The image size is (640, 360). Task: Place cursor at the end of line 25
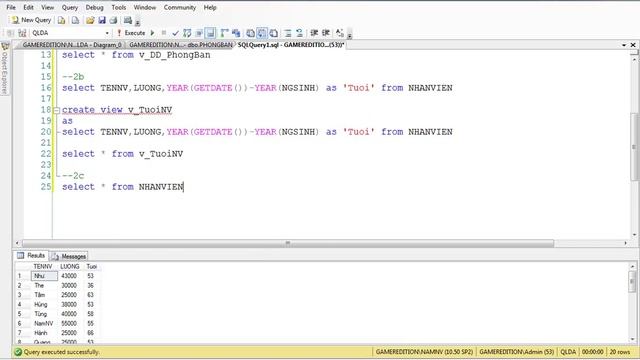click(184, 187)
